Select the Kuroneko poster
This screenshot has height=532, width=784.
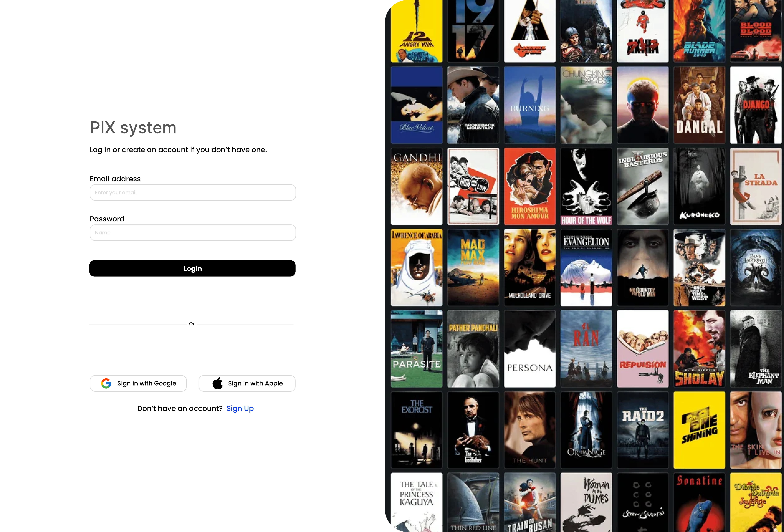coord(699,186)
